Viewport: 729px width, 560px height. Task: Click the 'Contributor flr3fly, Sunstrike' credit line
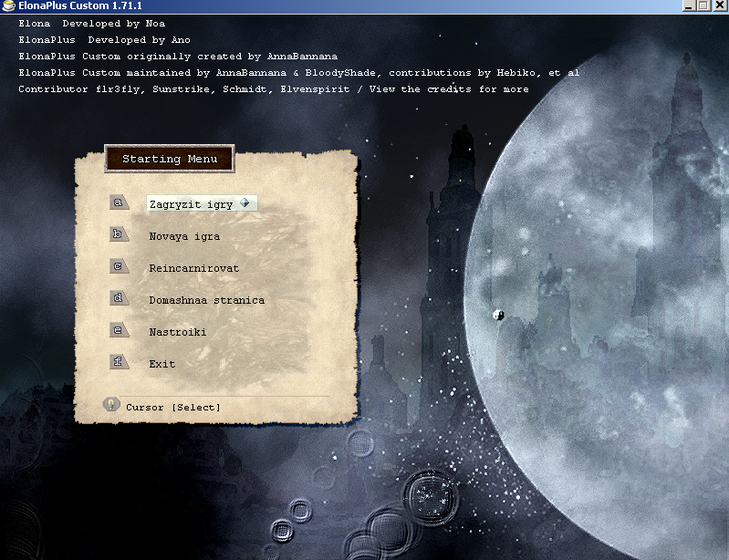click(274, 88)
